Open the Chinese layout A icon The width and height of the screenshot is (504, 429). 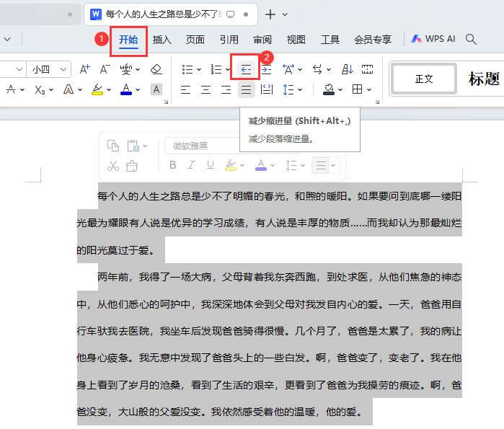288,69
